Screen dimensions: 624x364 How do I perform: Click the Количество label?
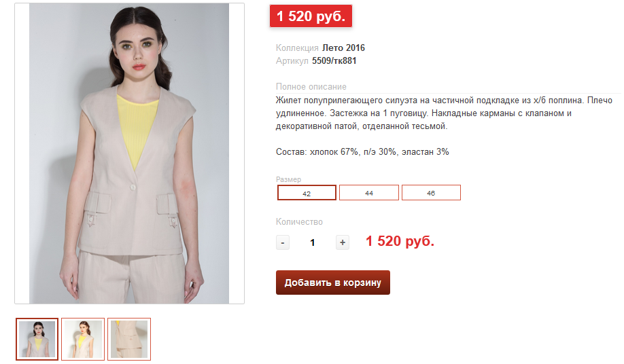click(299, 222)
